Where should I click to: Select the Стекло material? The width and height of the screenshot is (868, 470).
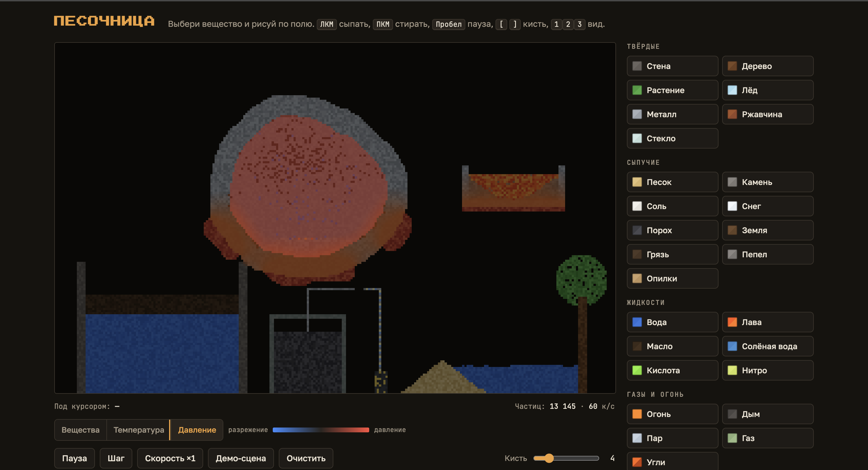672,138
